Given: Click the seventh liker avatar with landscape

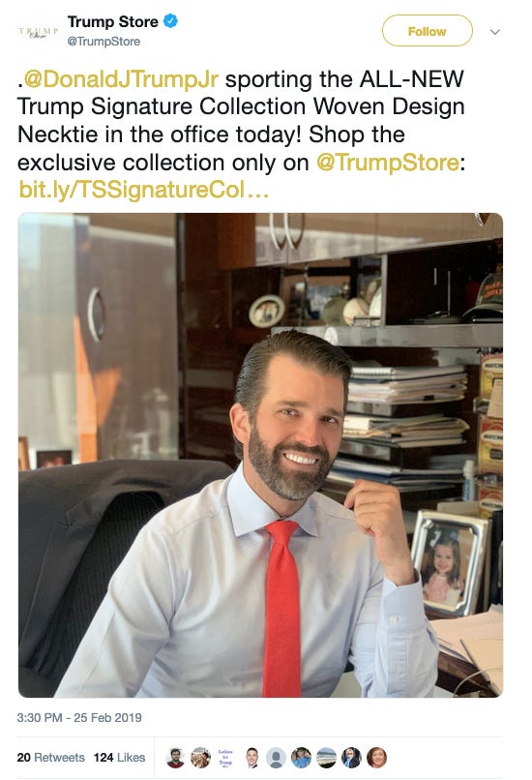Looking at the screenshot, I should (326, 758).
